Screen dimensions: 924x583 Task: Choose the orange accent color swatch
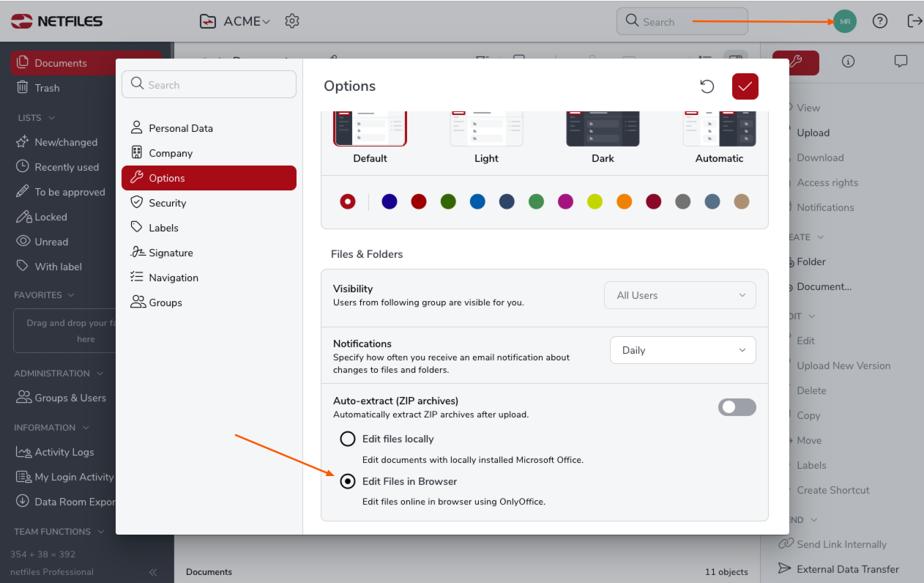tap(624, 201)
